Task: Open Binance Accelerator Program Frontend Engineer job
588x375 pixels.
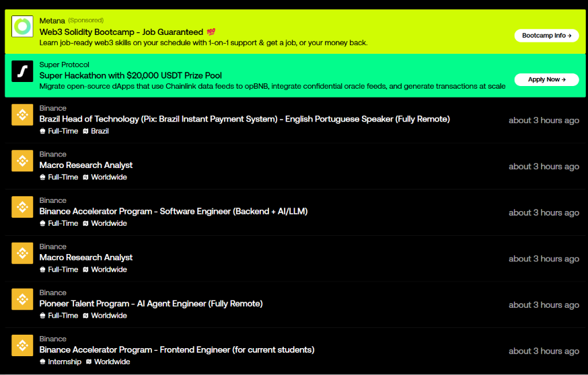Action: [x=177, y=350]
